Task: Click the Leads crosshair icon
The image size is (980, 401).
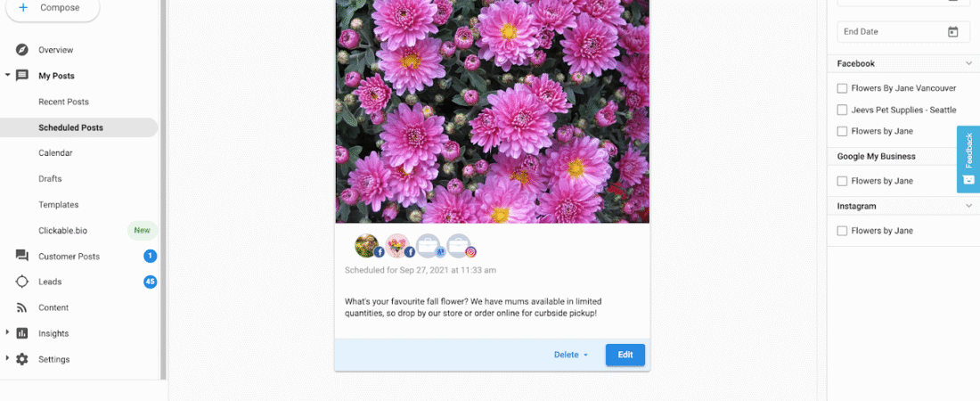Action: coord(22,282)
